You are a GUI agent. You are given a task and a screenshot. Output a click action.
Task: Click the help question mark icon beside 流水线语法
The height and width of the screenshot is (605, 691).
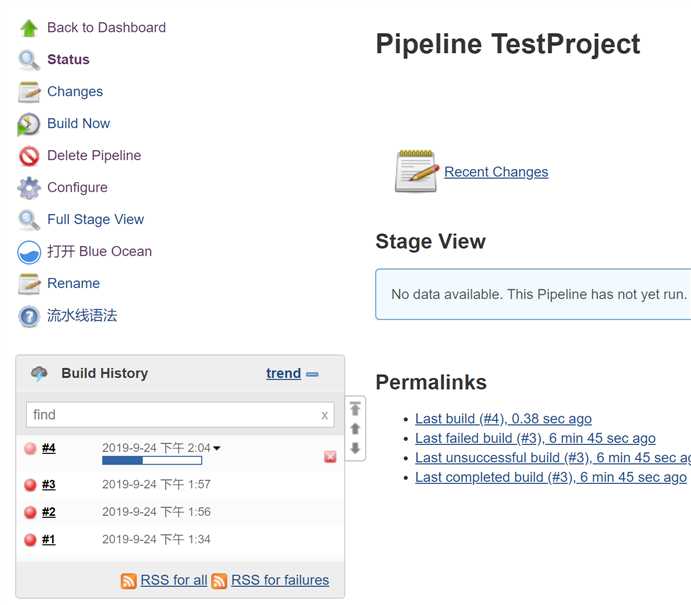point(29,316)
